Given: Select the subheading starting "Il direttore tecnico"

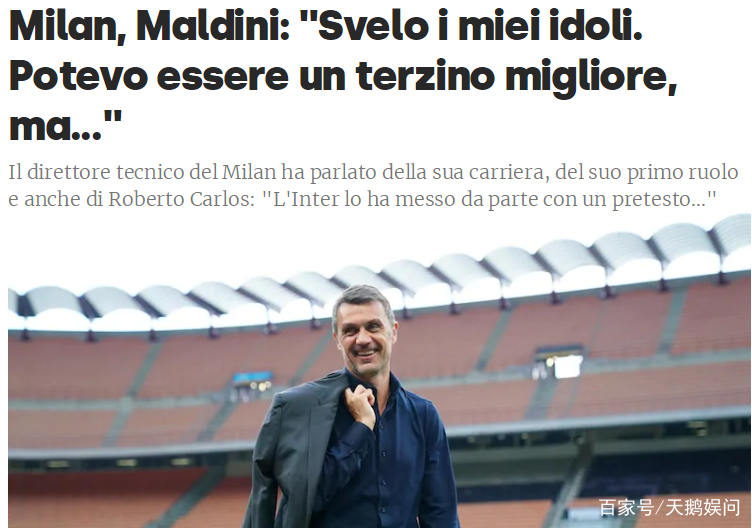Looking at the screenshot, I should [373, 185].
